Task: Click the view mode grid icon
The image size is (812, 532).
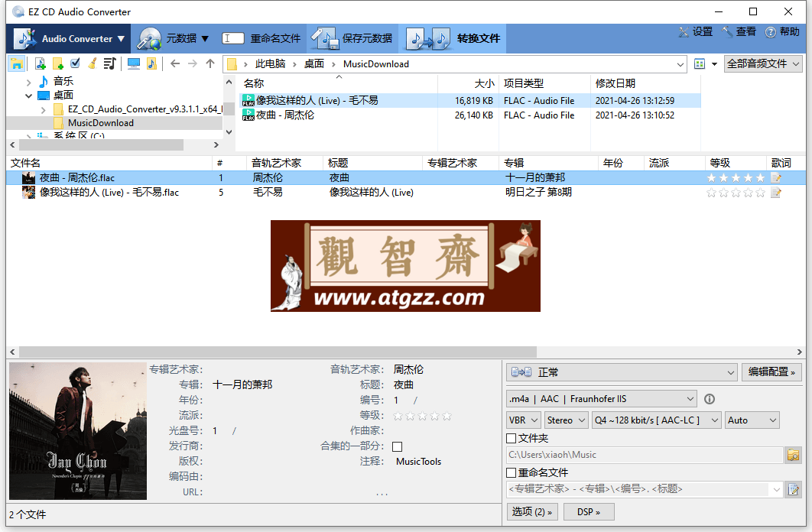Action: (x=700, y=63)
